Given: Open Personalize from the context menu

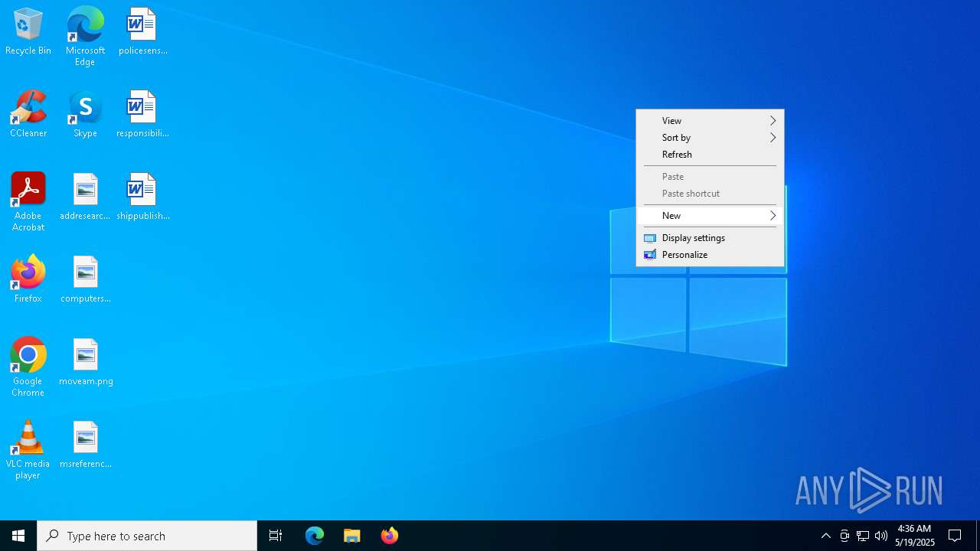Looking at the screenshot, I should click(x=710, y=255).
